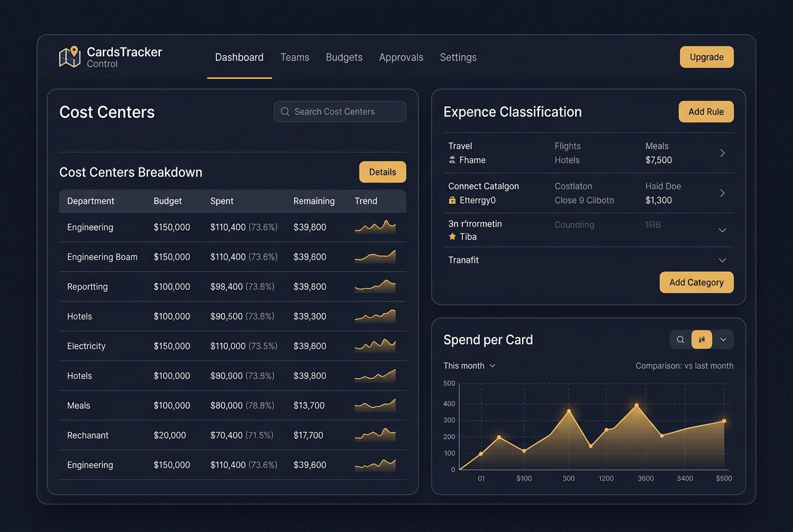Click the Remaining column header

coord(314,201)
